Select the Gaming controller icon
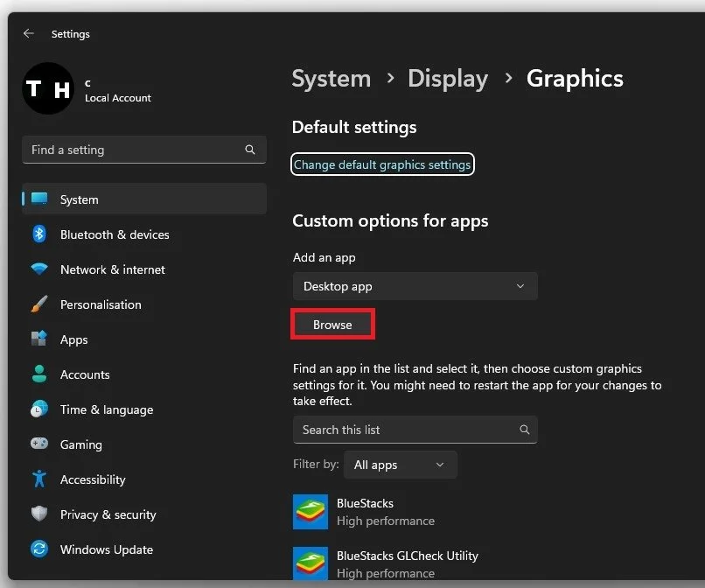This screenshot has height=588, width=705. 39,444
